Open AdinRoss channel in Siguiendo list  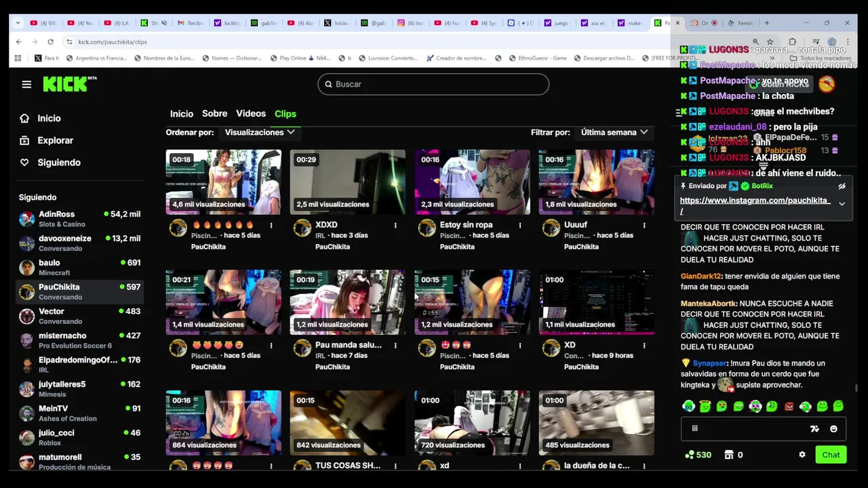coord(79,219)
